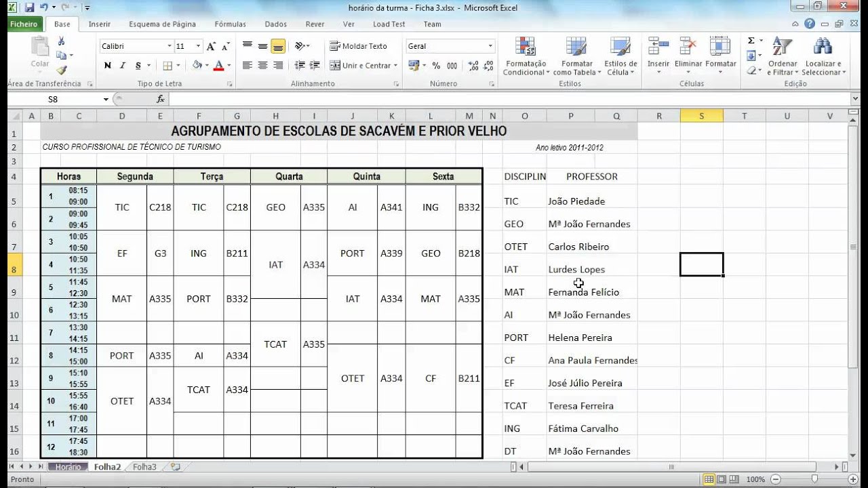Apply the thousands separator 000 style
Image resolution: width=868 pixels, height=488 pixels.
point(452,66)
